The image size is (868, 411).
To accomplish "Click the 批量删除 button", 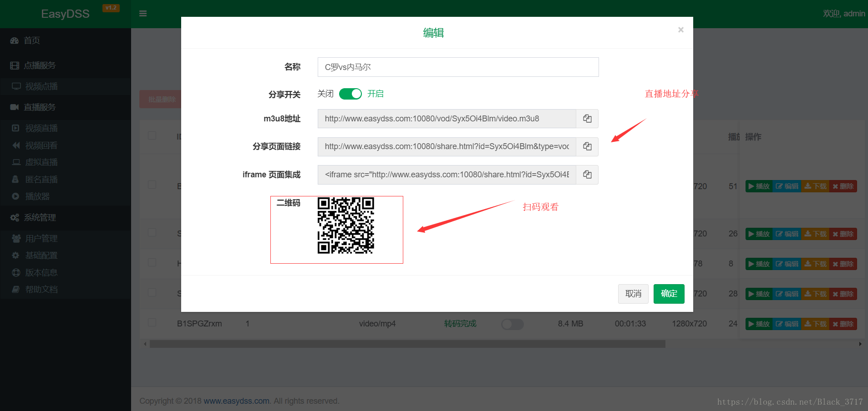I will click(160, 99).
